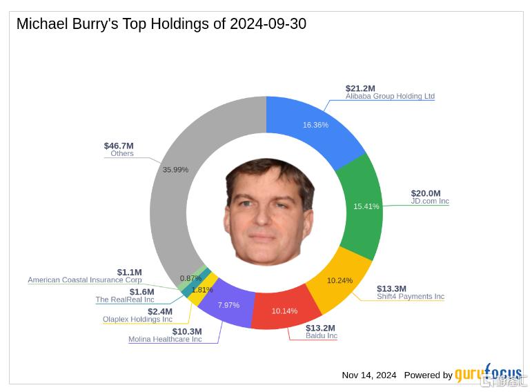
Task: Click the Olaplex Holdings Inc label
Action: 137,320
